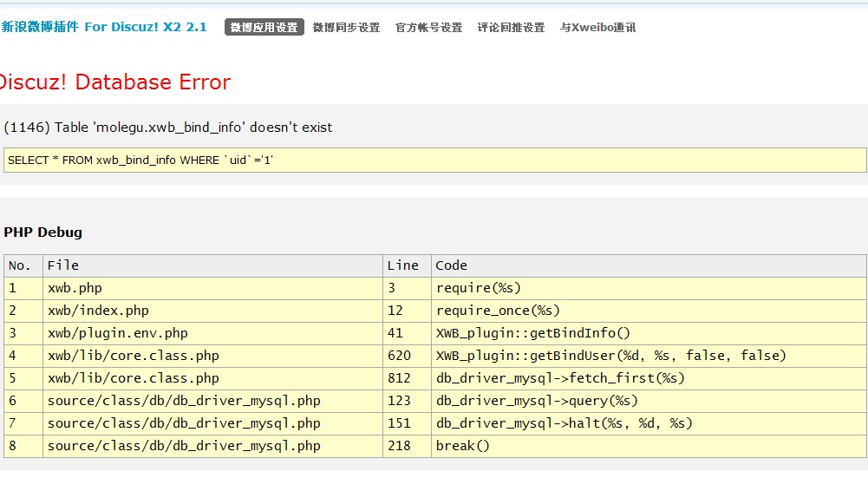Click the File column header

point(212,265)
